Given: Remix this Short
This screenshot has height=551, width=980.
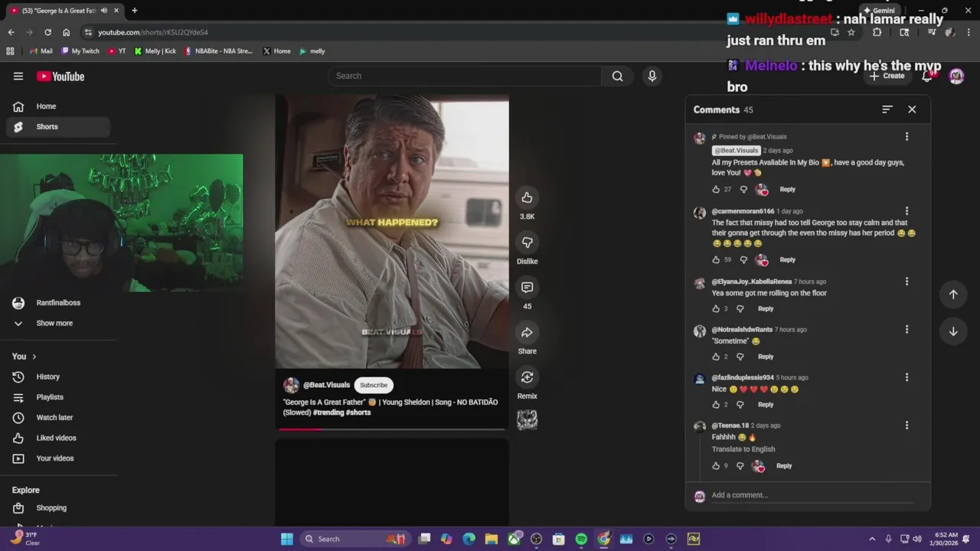Looking at the screenshot, I should pyautogui.click(x=527, y=377).
